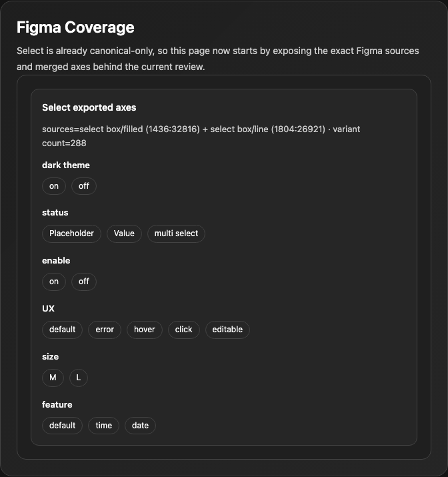This screenshot has width=448, height=477.
Task: Click the Figma Coverage heading
Action: click(x=75, y=27)
